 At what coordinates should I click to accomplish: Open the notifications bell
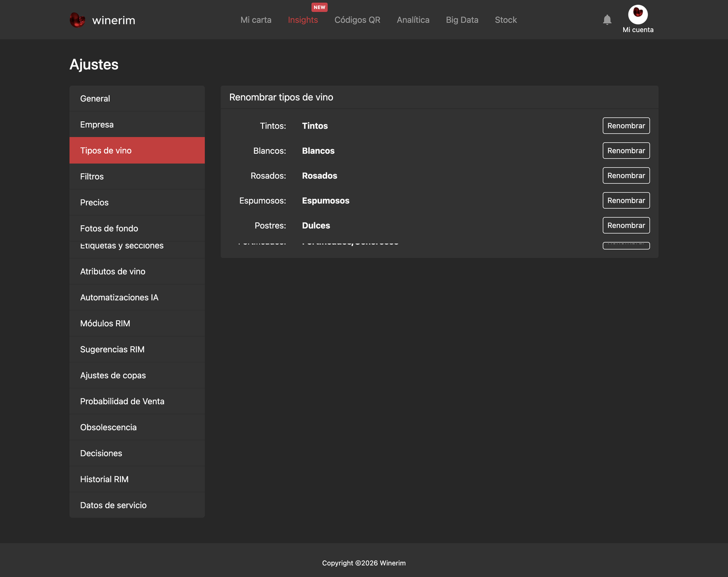point(607,20)
